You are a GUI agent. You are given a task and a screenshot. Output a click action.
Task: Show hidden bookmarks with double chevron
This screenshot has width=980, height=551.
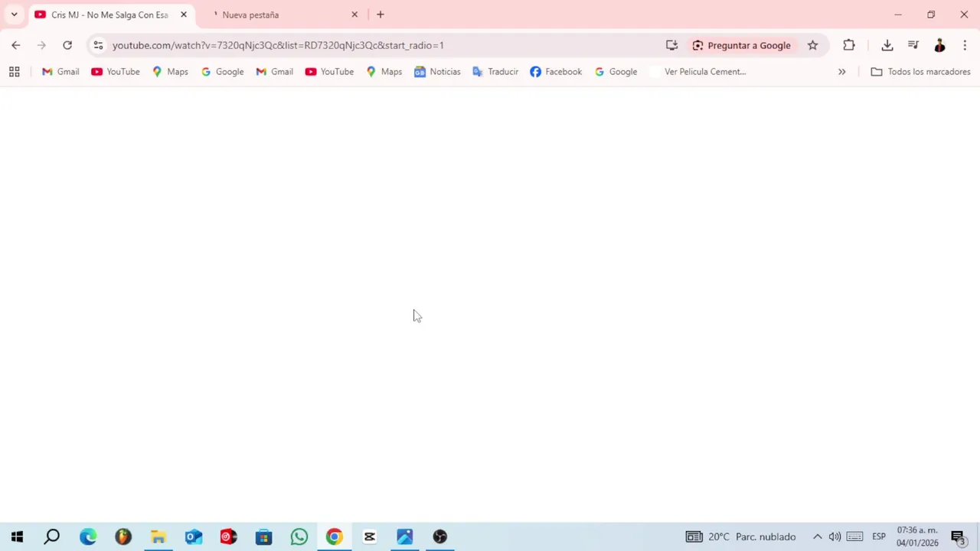coord(841,72)
